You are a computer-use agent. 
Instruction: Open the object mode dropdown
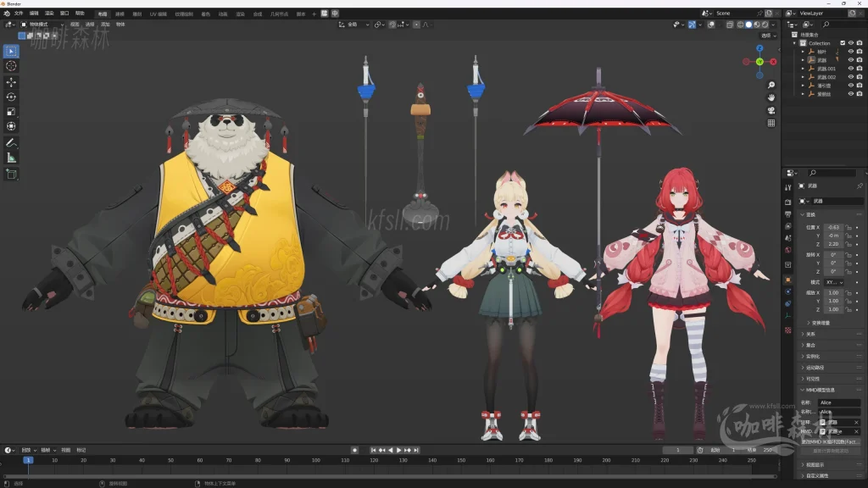[x=41, y=25]
